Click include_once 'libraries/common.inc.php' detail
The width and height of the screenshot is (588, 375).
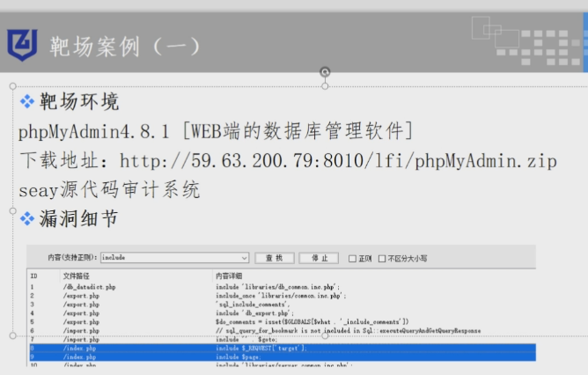[281, 296]
